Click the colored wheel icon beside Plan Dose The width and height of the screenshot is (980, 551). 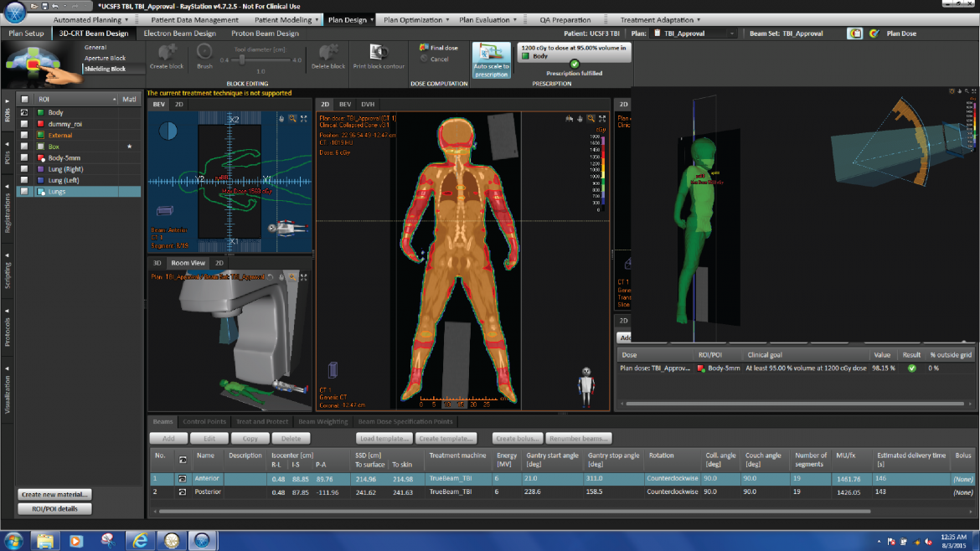874,33
